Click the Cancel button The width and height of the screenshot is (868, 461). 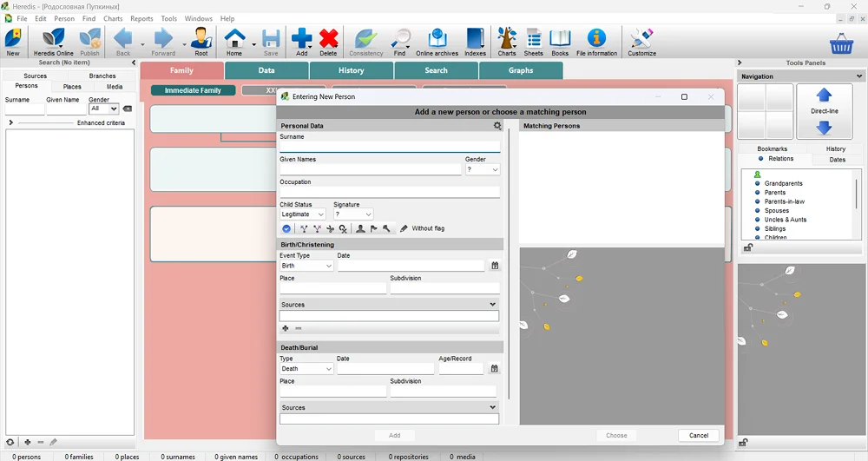pos(698,435)
